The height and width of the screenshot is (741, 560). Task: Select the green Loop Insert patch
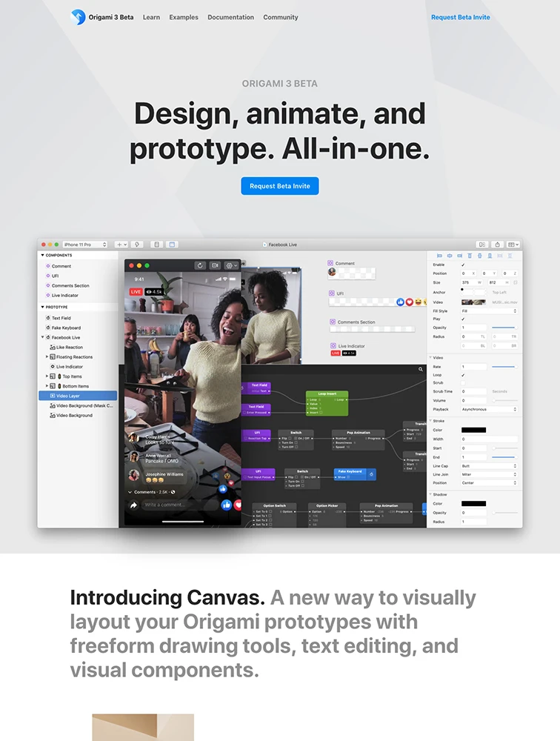[327, 403]
